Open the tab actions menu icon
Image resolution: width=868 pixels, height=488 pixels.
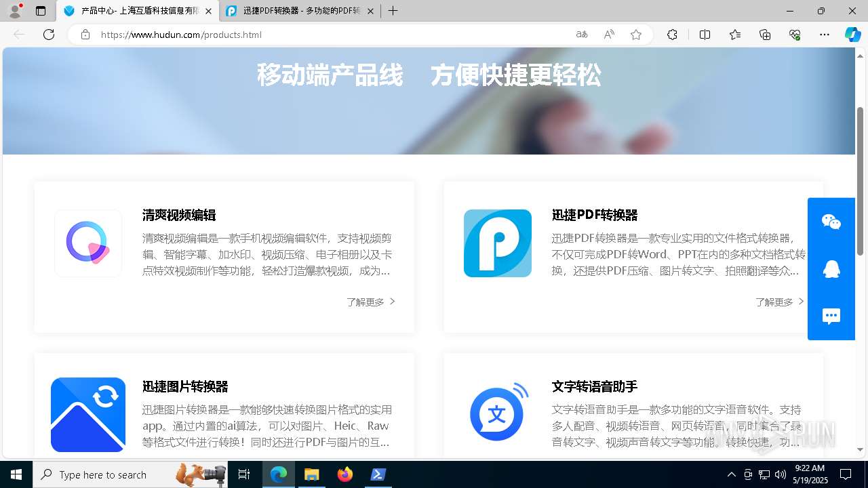(41, 11)
